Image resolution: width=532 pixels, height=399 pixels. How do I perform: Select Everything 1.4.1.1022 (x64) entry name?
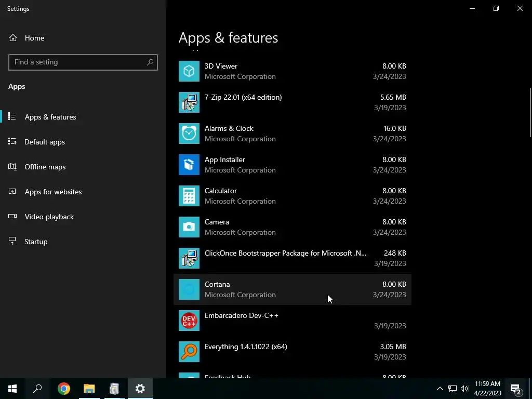tap(246, 347)
